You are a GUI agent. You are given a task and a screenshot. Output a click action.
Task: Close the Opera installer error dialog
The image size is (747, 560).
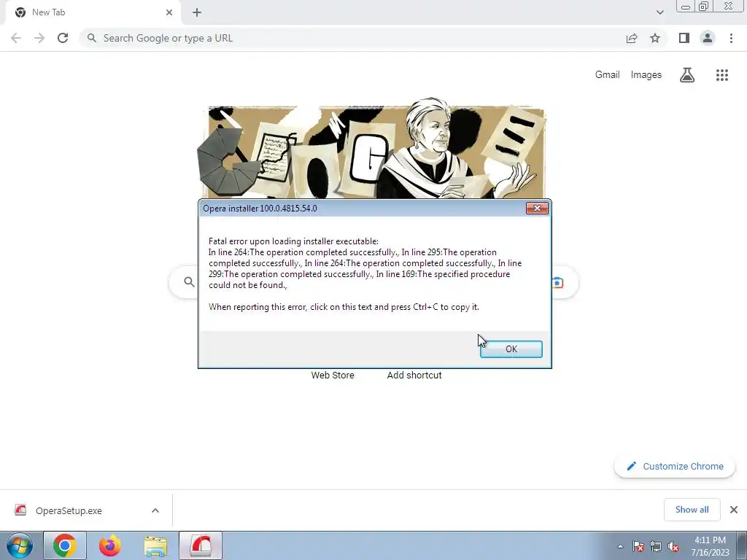(537, 208)
